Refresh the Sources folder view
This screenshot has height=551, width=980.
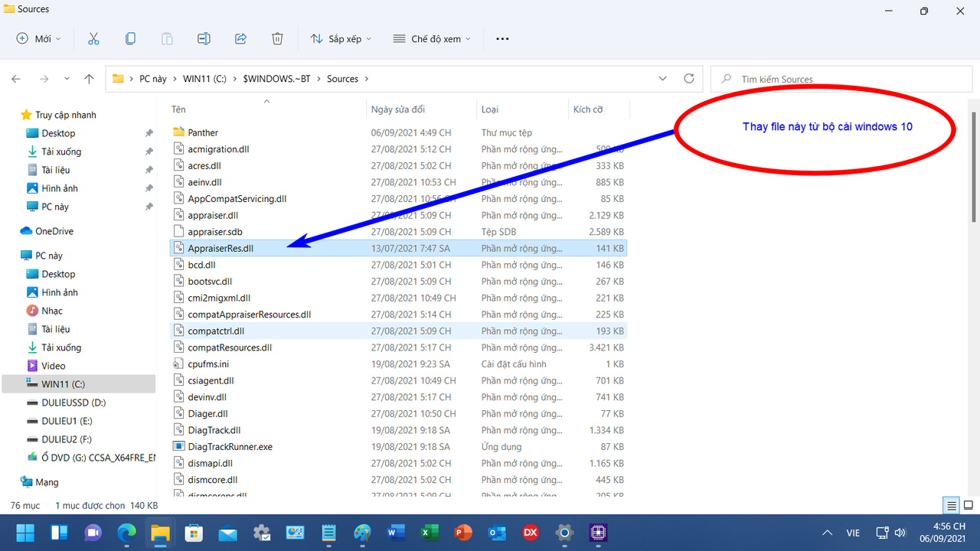point(688,79)
